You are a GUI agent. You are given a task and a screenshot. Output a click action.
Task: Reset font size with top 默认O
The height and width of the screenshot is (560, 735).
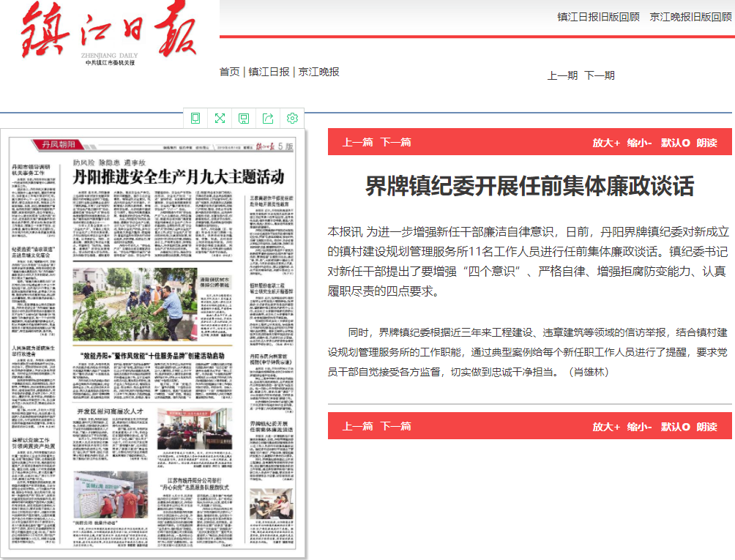click(x=675, y=143)
